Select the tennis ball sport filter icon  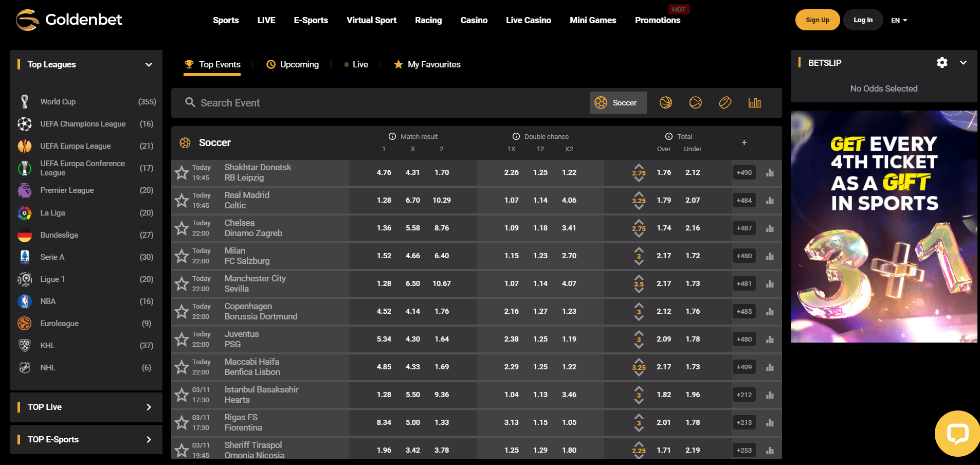tap(696, 103)
